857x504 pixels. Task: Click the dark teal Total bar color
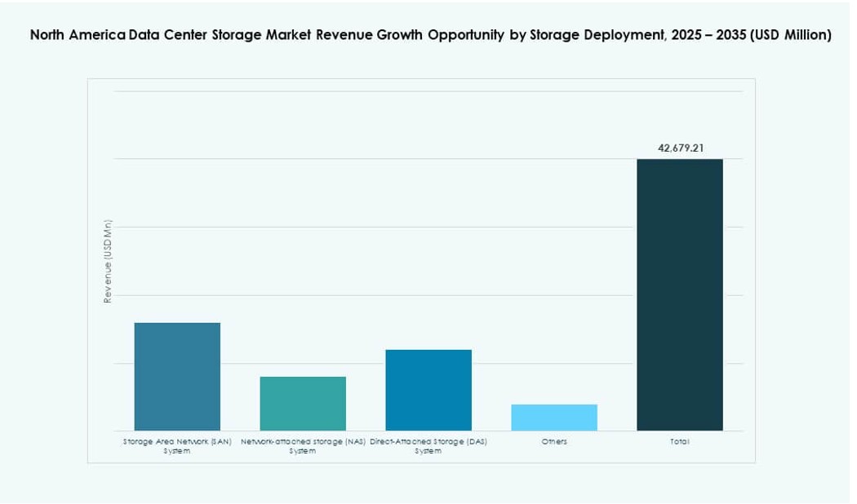[x=679, y=294]
